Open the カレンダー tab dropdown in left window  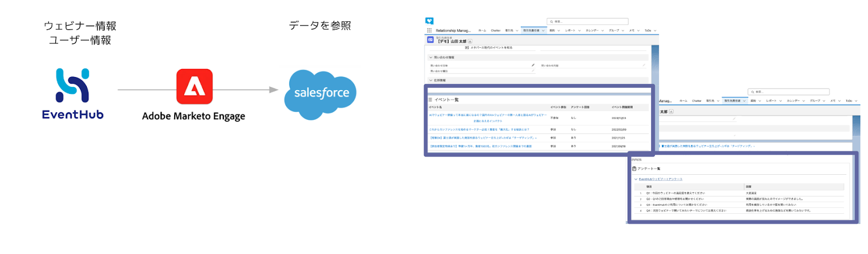pyautogui.click(x=602, y=30)
